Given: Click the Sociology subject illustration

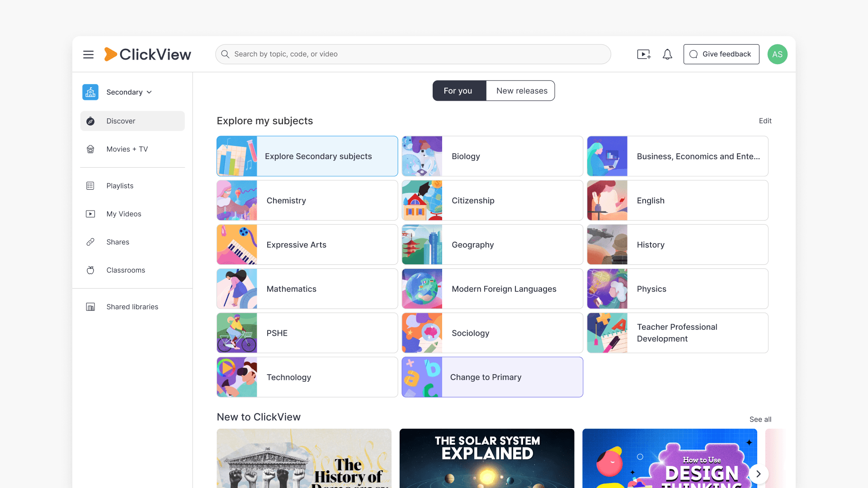Looking at the screenshot, I should [422, 333].
